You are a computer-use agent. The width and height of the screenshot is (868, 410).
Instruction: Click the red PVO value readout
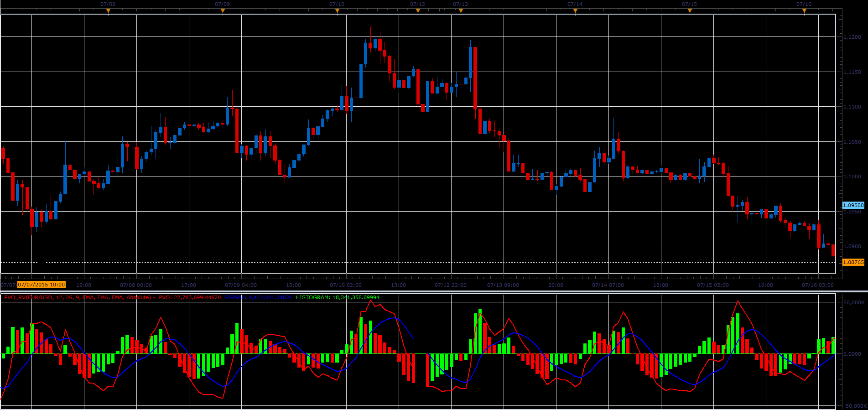190,297
